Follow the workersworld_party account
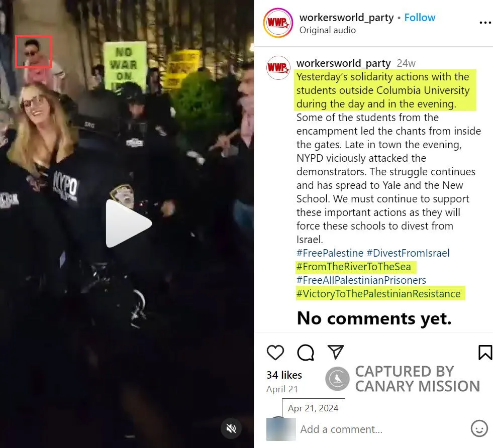Screen dimensions: 493x448 click(x=420, y=18)
